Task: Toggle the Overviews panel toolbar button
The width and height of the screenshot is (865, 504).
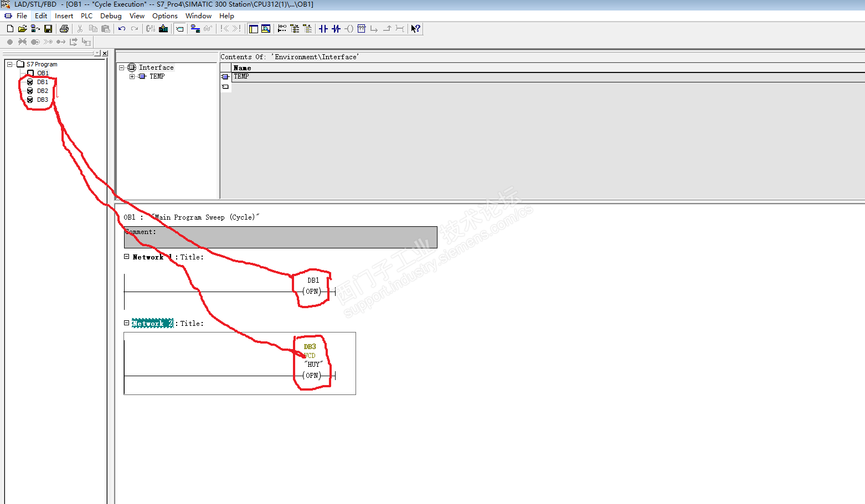Action: click(254, 29)
